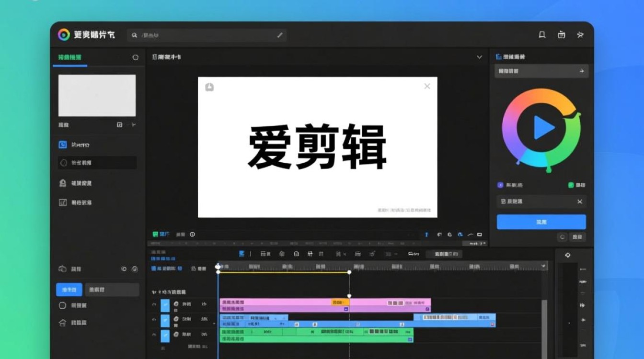Click the pencil icon in search field
The height and width of the screenshot is (359, 644).
tap(280, 35)
